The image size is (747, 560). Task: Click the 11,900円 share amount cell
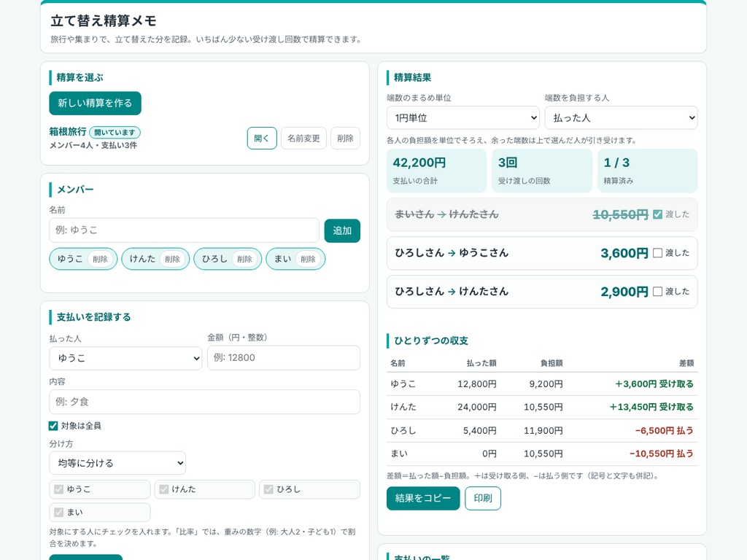543,430
